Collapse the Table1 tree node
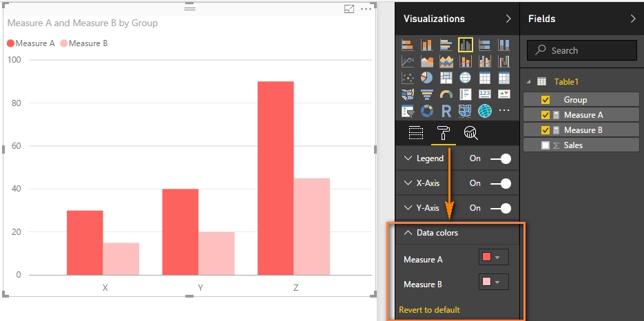The width and height of the screenshot is (644, 321). [529, 82]
